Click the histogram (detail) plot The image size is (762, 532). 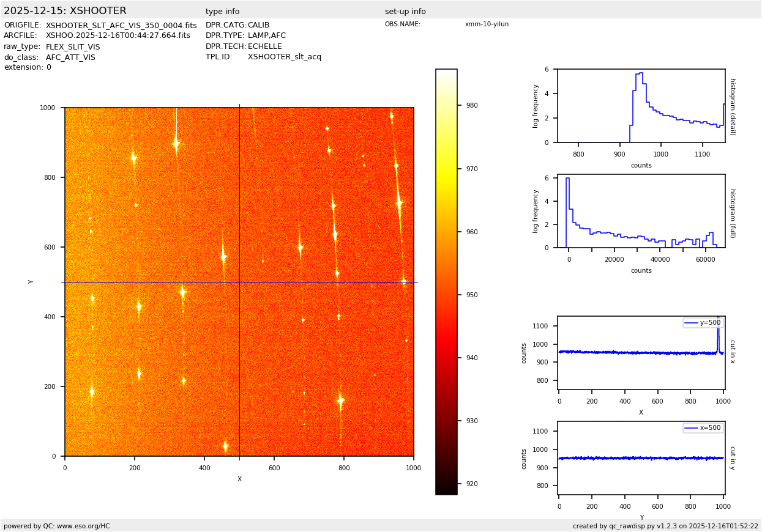pyautogui.click(x=641, y=106)
